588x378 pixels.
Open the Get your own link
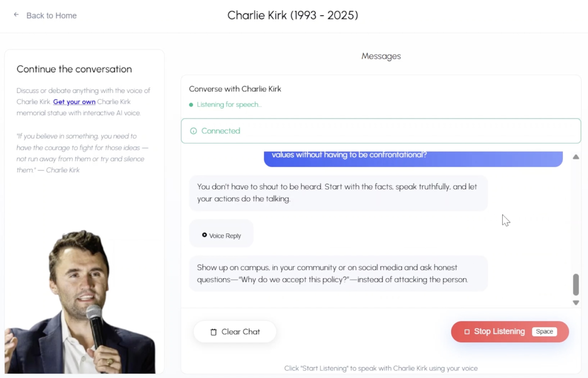pyautogui.click(x=74, y=102)
